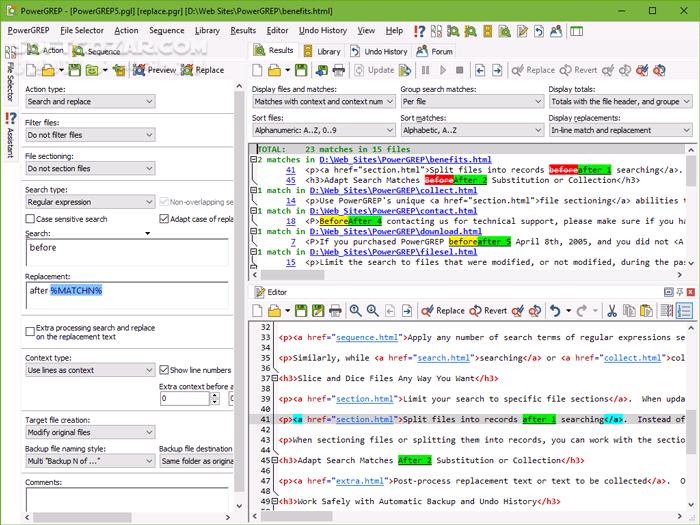Open Target file creation dropdown
700x525 pixels.
tap(90, 432)
